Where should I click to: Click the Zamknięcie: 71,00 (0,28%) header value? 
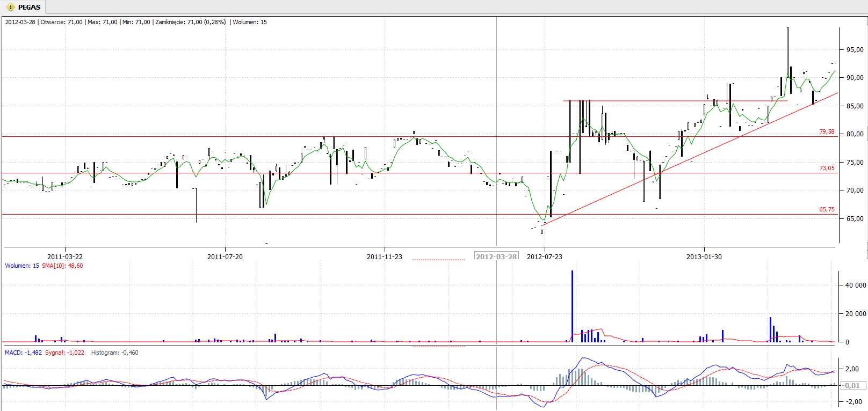pos(191,22)
